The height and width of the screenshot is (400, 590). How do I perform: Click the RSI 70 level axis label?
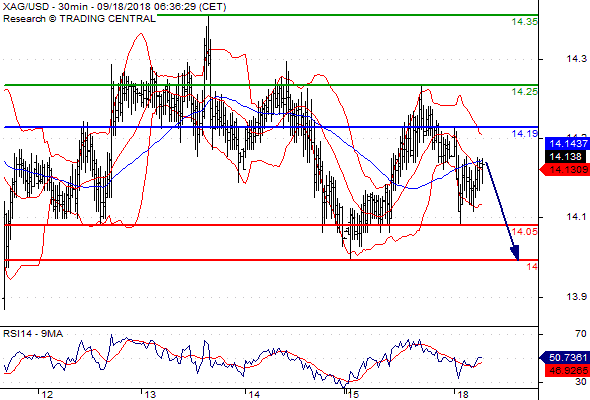point(581,334)
